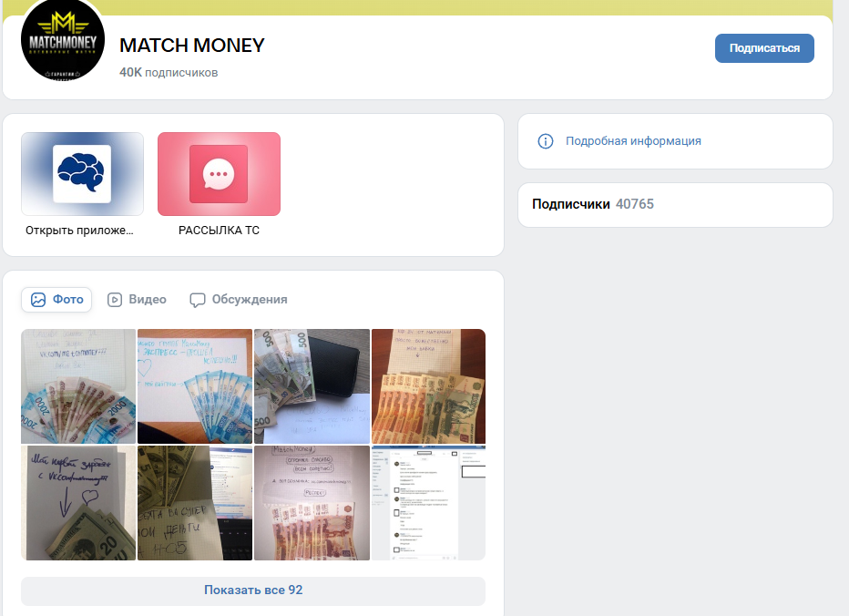This screenshot has height=616, width=849.
Task: Click the MATCHMONEY group avatar logo
Action: [x=62, y=39]
